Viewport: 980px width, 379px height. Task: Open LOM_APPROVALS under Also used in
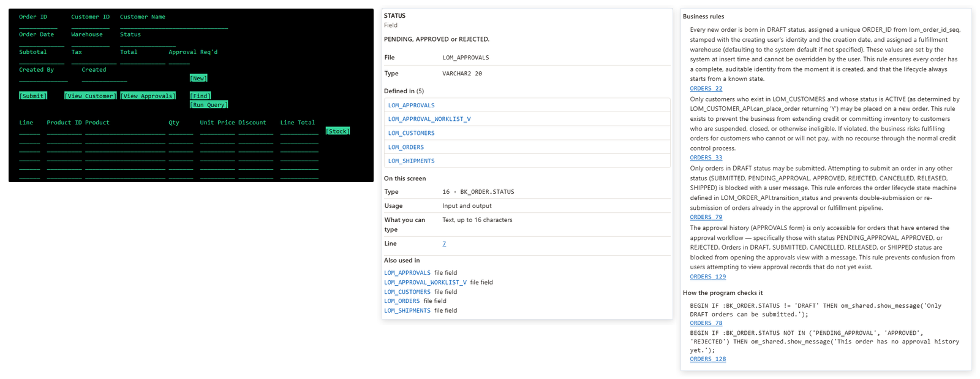407,273
